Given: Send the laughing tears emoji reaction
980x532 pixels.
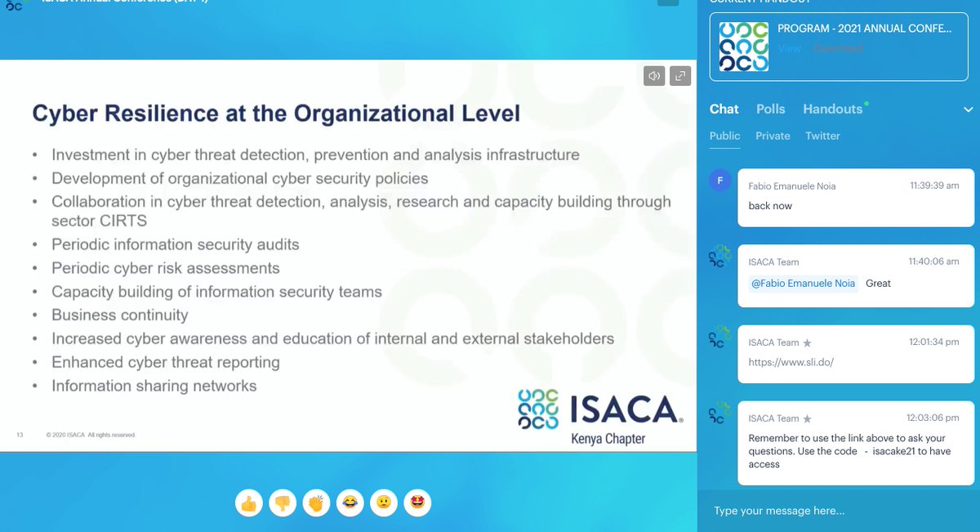Looking at the screenshot, I should tap(350, 503).
